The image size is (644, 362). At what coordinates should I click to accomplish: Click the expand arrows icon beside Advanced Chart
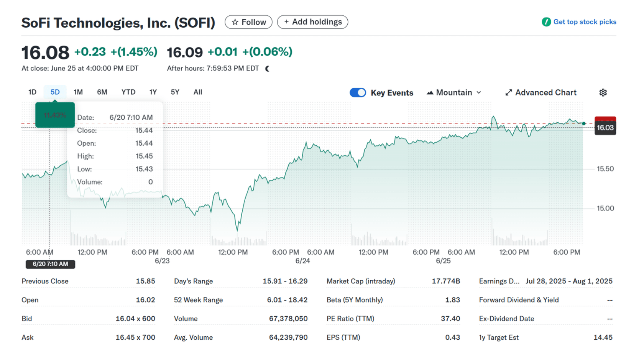click(509, 92)
